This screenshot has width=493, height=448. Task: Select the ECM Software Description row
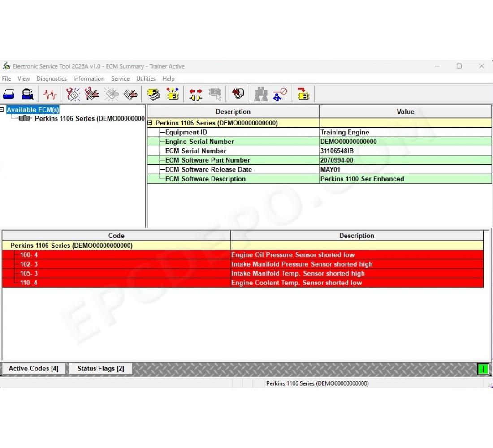click(319, 179)
